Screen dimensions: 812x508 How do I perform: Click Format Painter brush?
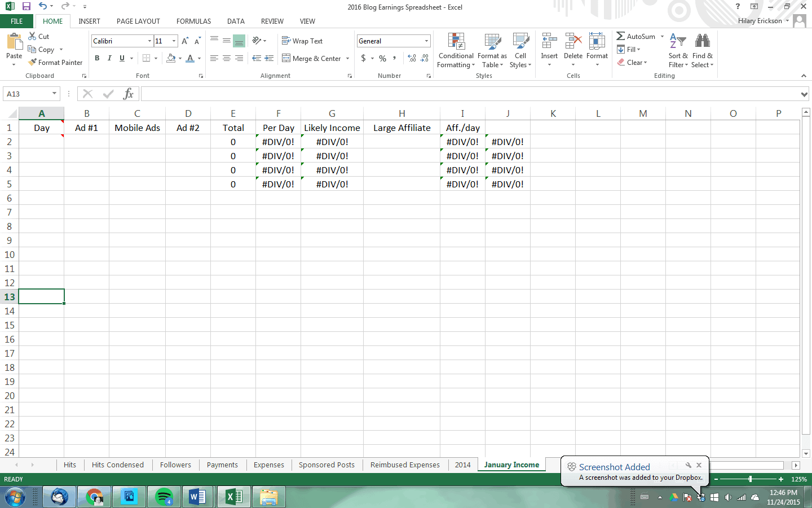point(55,62)
